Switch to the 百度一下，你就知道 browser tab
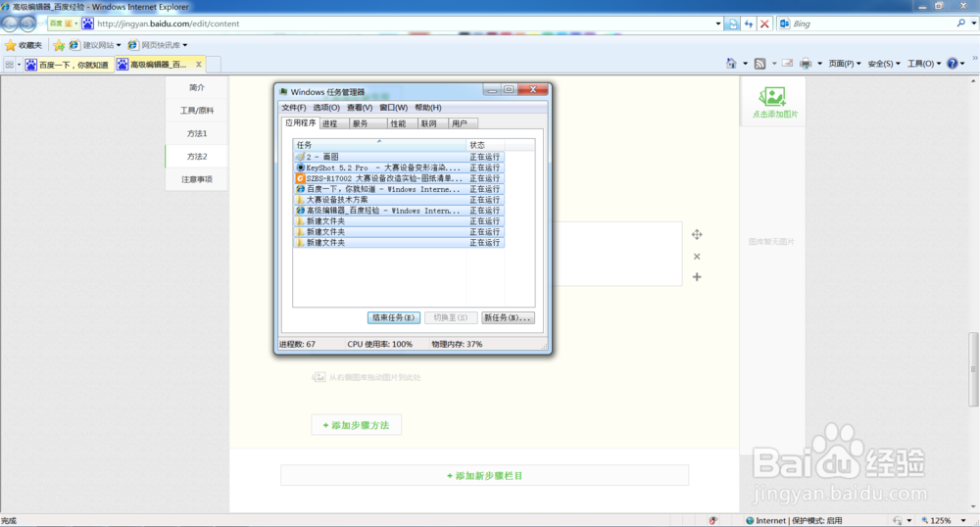 [x=69, y=65]
